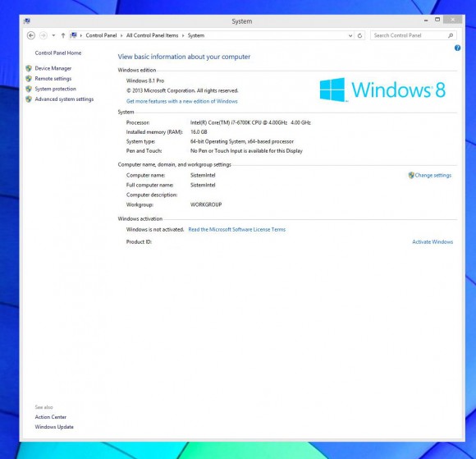Click the System window title bar icon
The image size is (476, 459).
(27, 21)
